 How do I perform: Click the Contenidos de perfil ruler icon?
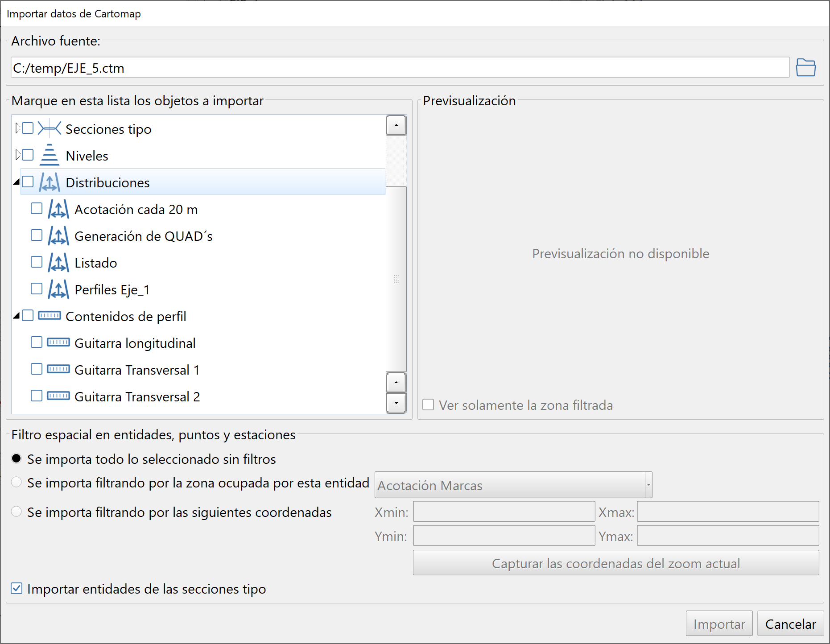pos(50,316)
